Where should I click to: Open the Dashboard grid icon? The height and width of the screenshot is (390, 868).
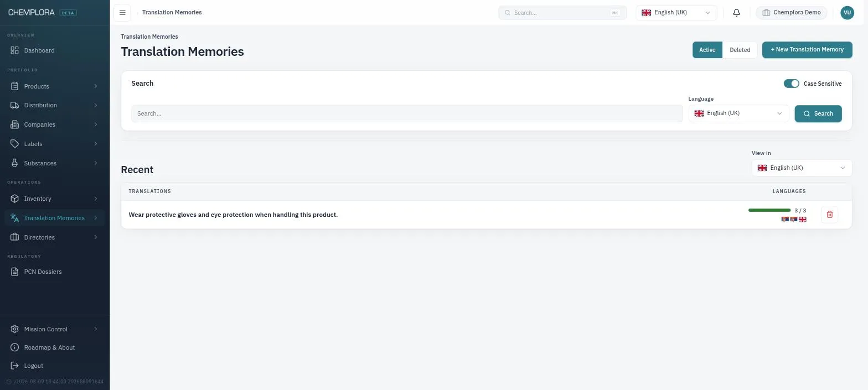tap(15, 50)
